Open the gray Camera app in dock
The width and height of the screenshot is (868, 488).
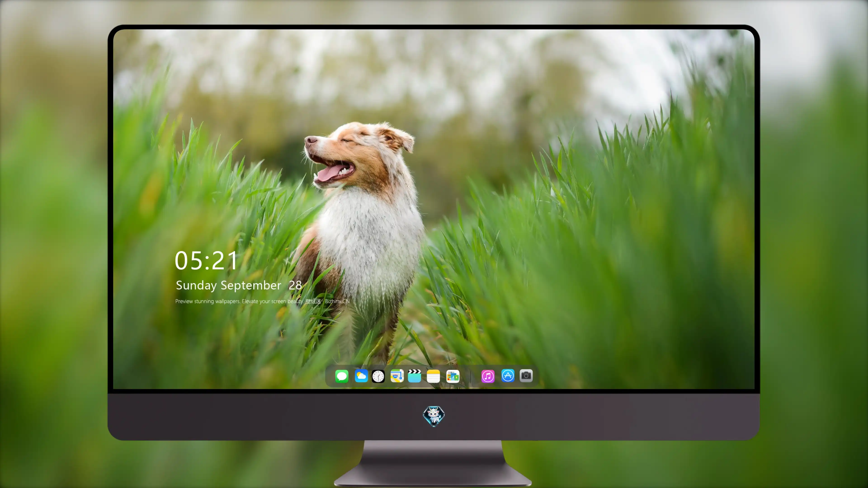coord(526,375)
